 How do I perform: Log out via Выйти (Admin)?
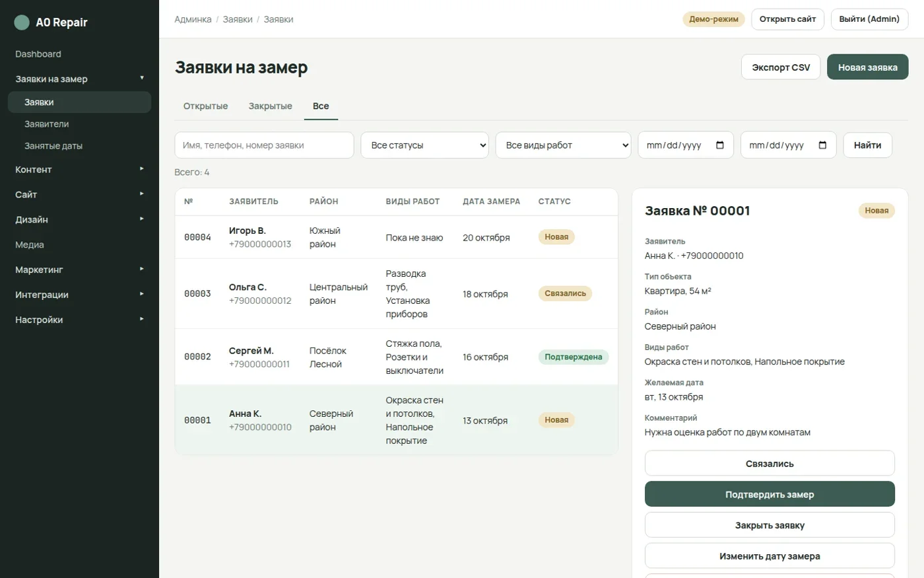[x=869, y=19]
